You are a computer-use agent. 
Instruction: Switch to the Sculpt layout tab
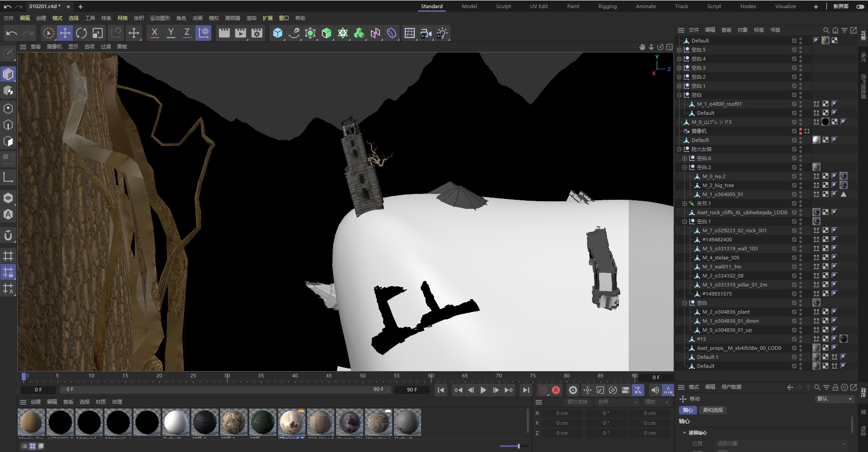503,6
